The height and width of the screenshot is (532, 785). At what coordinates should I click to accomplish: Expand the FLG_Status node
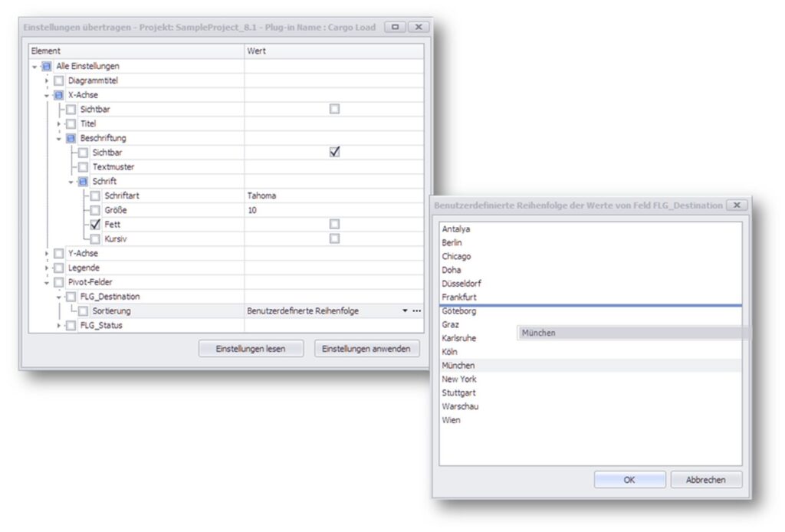point(58,326)
